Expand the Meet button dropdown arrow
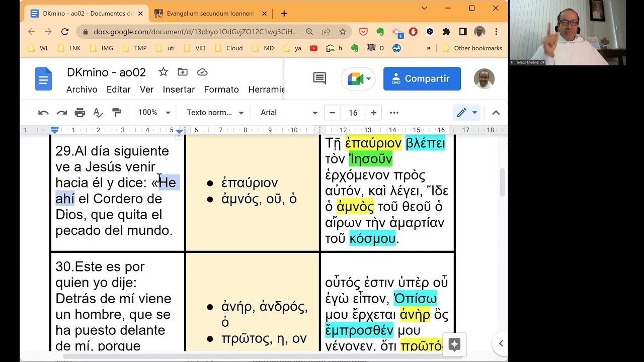Image resolution: width=644 pixels, height=362 pixels. click(x=369, y=79)
